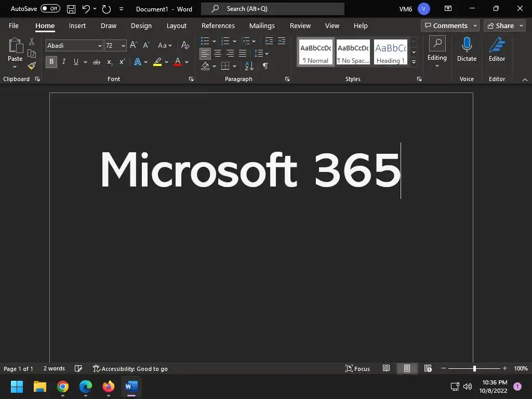Expand bullet list options arrow
The width and height of the screenshot is (532, 399).
(x=214, y=41)
